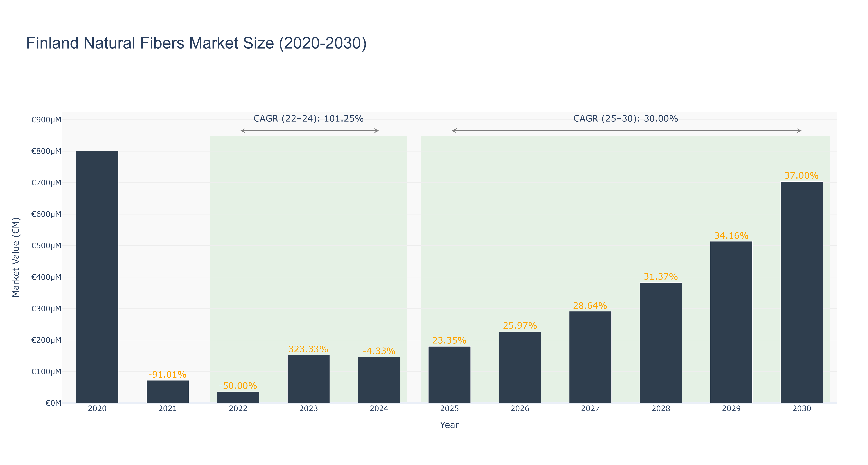The width and height of the screenshot is (868, 465).
Task: Click the 37.00% growth label
Action: click(x=801, y=176)
